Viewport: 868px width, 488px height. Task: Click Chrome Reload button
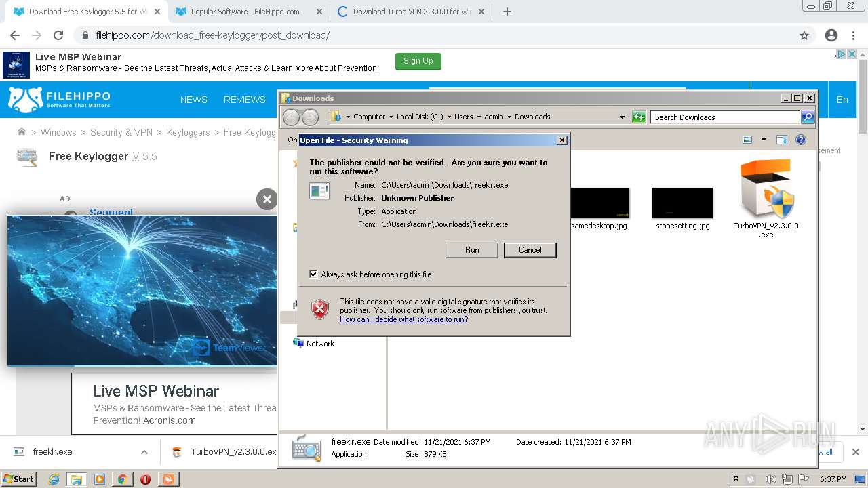tap(58, 35)
